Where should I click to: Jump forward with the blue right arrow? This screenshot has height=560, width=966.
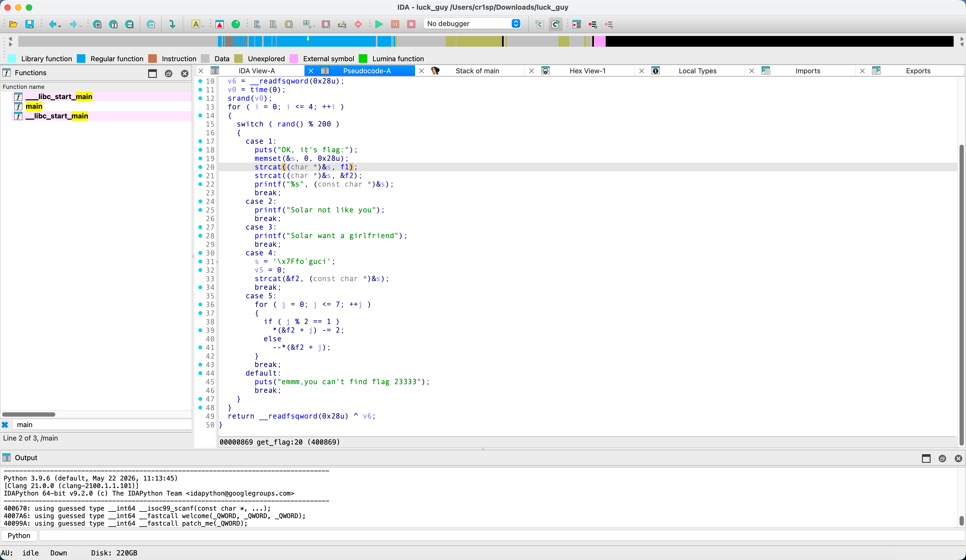coord(73,24)
